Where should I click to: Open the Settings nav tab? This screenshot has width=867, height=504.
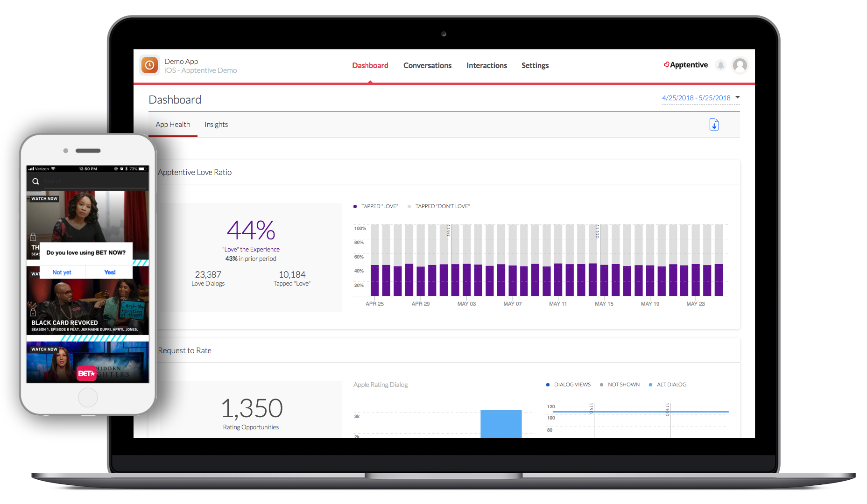pyautogui.click(x=535, y=65)
